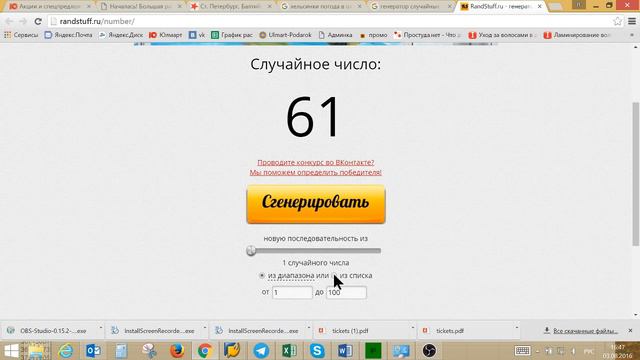640x360 pixels.
Task: Bookmark this page with the star icon
Action: (618, 21)
